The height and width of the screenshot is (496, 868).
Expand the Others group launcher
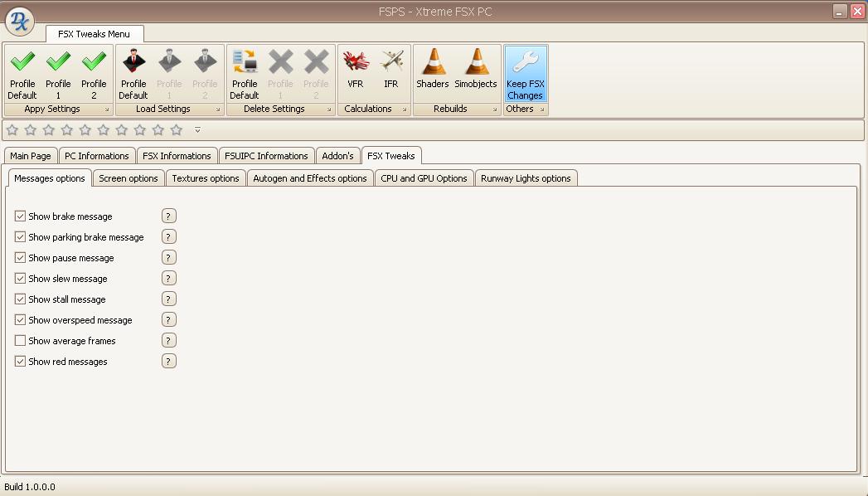(542, 109)
